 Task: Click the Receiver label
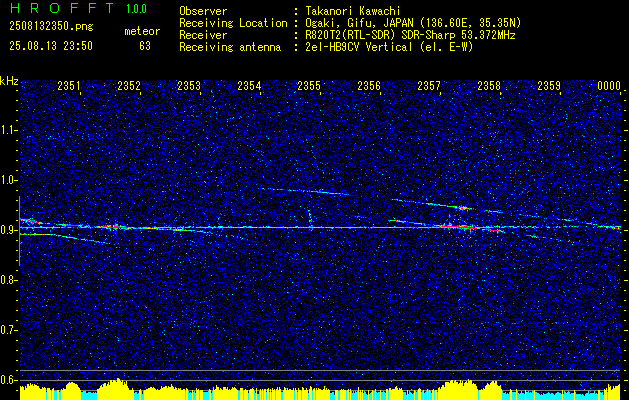203,35
